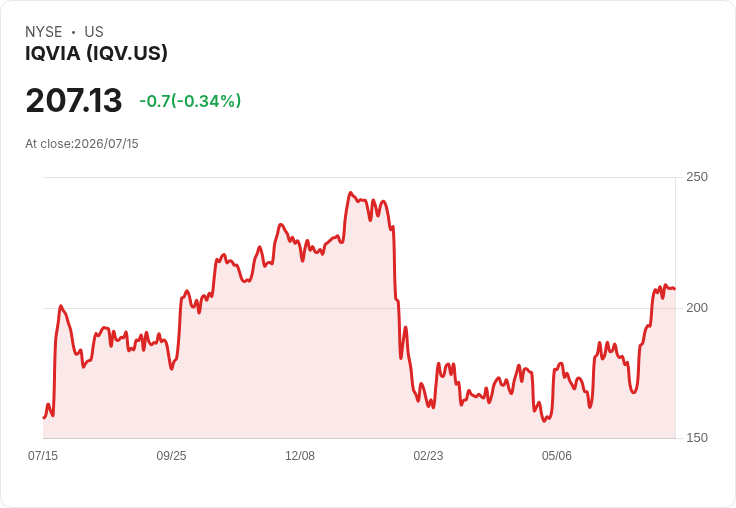Click the 150 y-axis price label
736x508 pixels.
coord(697,438)
